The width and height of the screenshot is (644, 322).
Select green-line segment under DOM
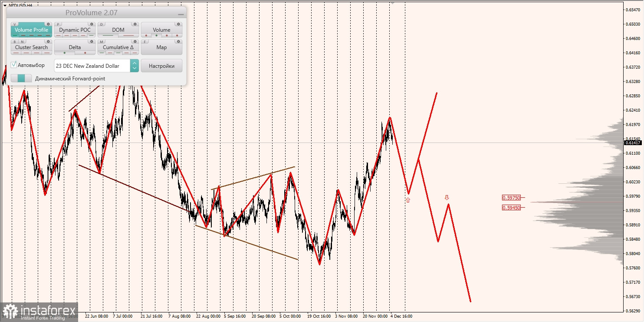pyautogui.click(x=108, y=35)
